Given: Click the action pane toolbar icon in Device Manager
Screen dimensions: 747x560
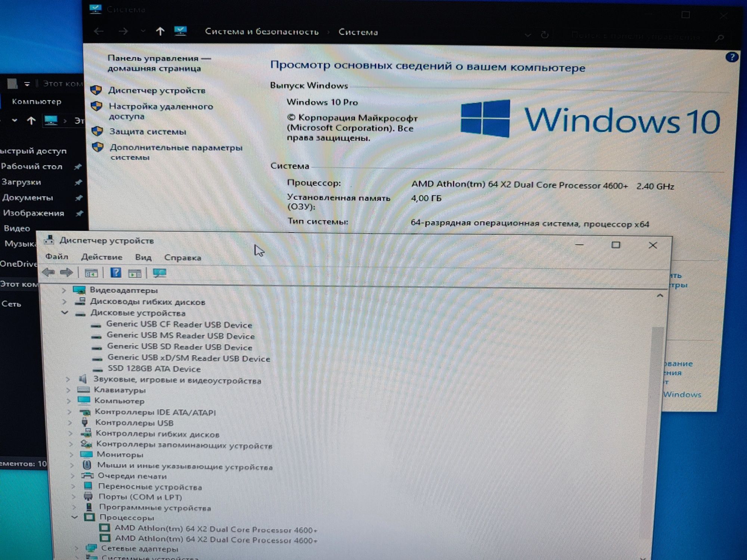Looking at the screenshot, I should pyautogui.click(x=135, y=274).
